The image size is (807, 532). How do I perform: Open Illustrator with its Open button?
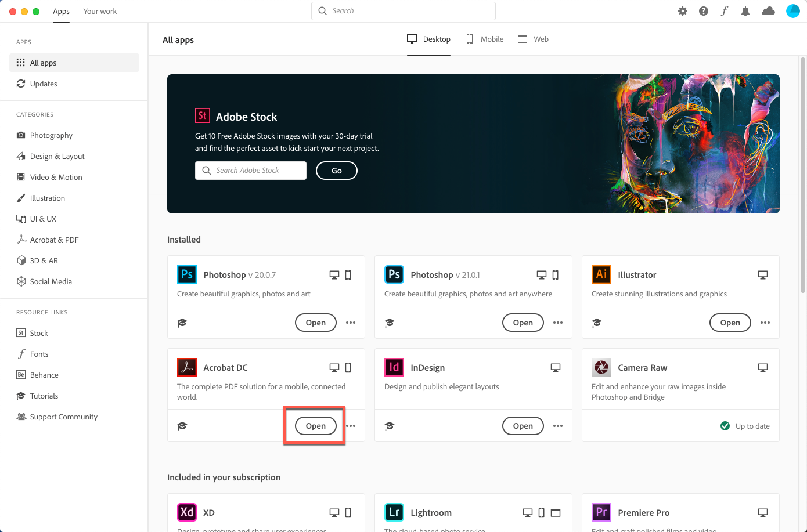point(730,323)
